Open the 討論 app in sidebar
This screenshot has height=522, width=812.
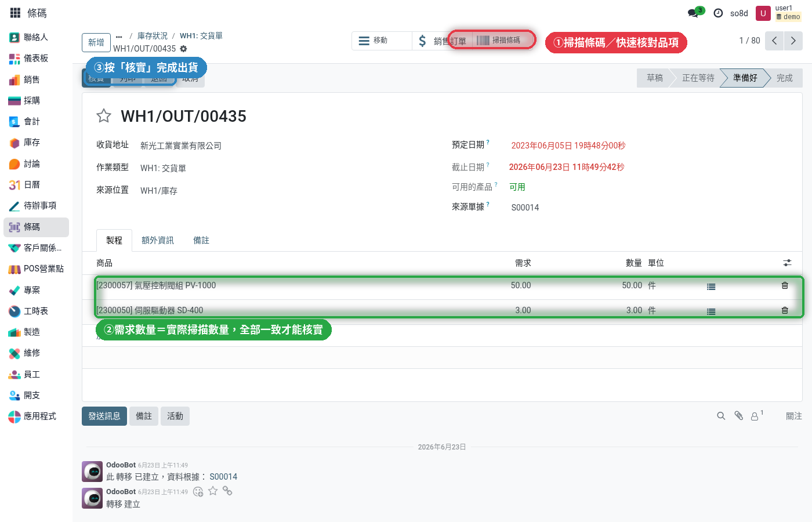click(36, 164)
